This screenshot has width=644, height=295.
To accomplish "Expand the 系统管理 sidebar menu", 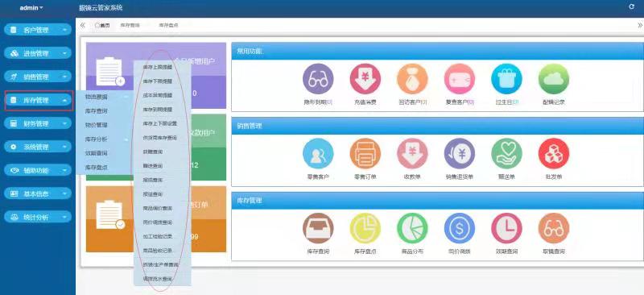I will [38, 147].
